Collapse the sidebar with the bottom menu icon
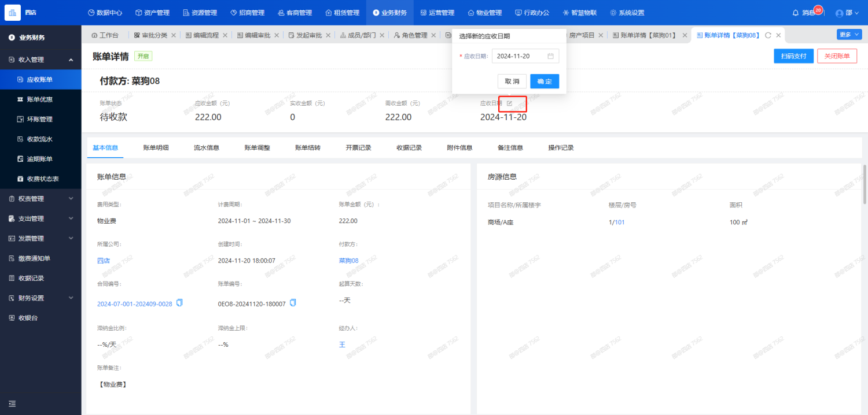 (x=12, y=403)
